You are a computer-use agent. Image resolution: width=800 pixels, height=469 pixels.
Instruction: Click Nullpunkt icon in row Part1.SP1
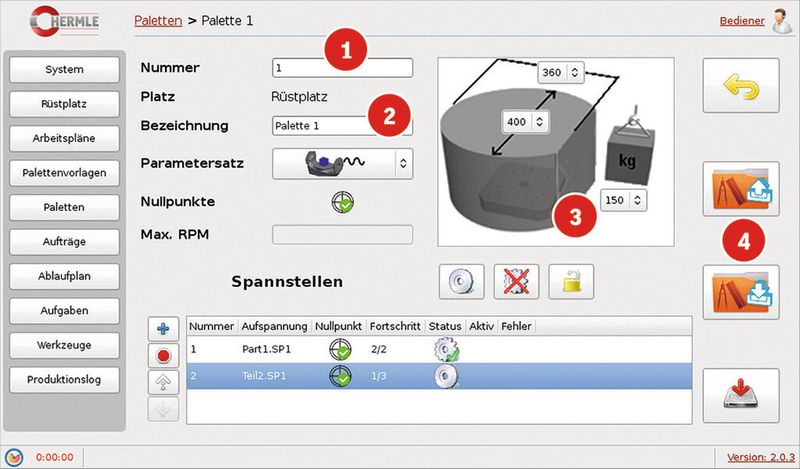(x=340, y=350)
